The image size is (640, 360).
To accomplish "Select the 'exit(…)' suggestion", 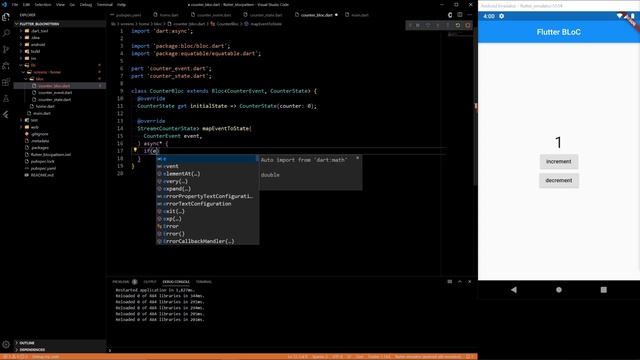I will click(x=207, y=211).
